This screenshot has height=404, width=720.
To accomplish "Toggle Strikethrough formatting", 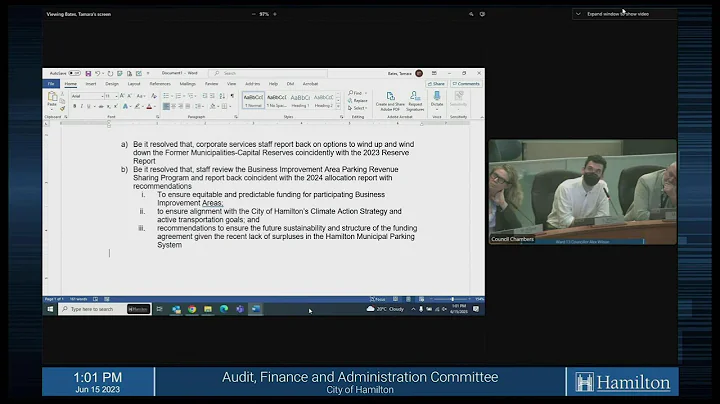I will pos(101,107).
